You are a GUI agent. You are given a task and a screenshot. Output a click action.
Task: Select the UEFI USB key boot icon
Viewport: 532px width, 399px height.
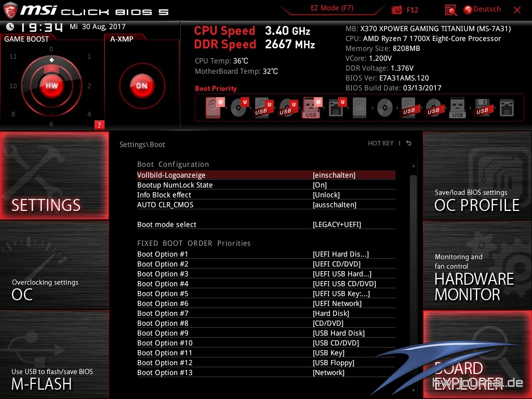(x=312, y=108)
